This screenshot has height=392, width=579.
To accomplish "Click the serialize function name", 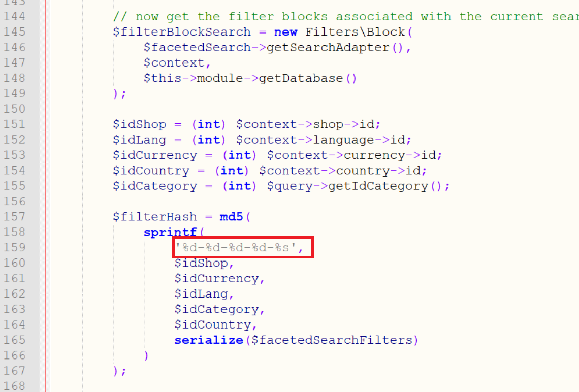I will (209, 340).
